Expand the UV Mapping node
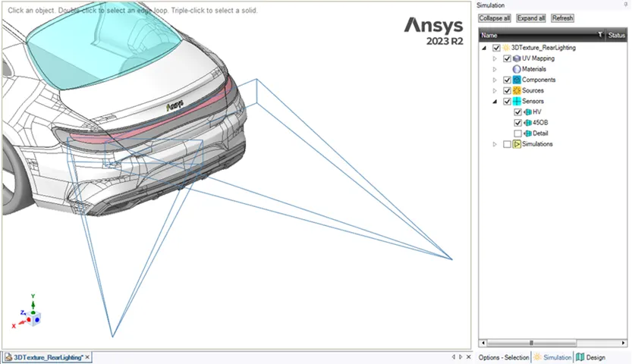Viewport: 632px width, 364px height. [495, 58]
